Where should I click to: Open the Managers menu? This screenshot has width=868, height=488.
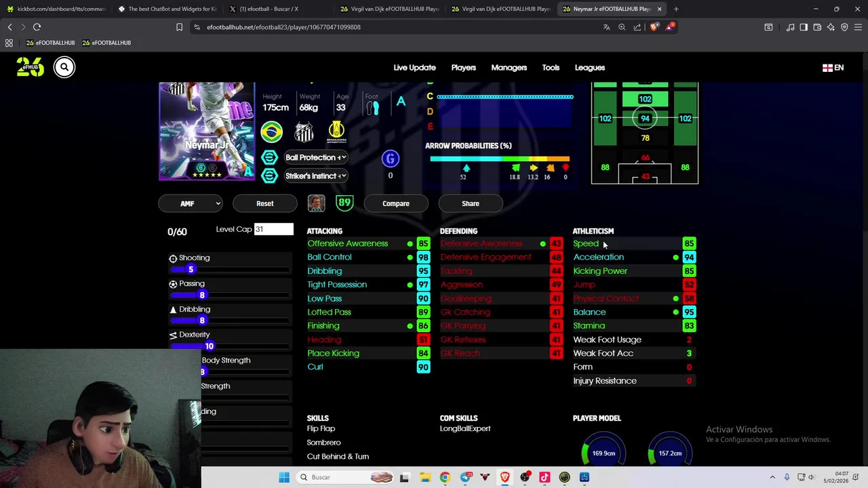[509, 68]
